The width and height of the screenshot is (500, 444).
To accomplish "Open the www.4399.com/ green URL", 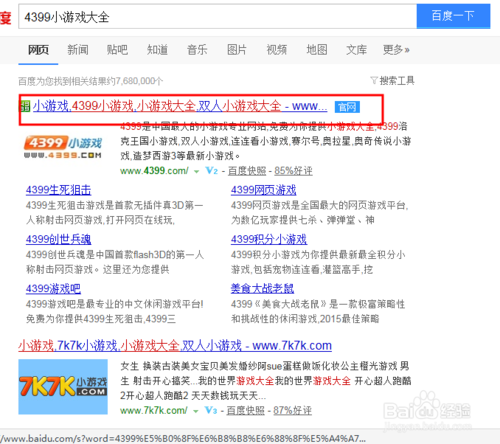I will point(154,171).
